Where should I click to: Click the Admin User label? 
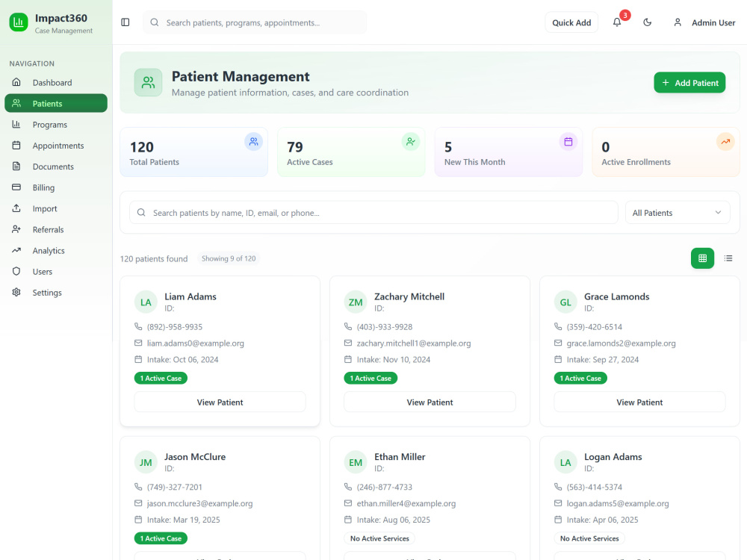[713, 22]
